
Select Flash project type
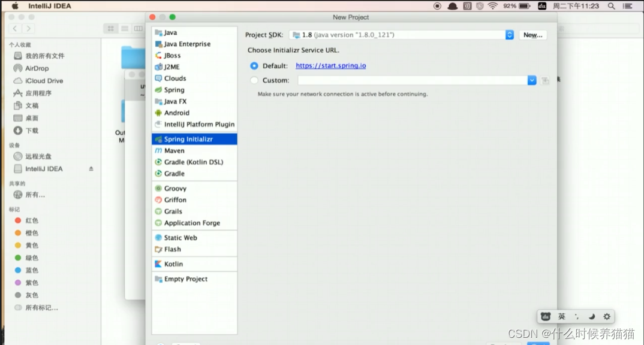pyautogui.click(x=194, y=249)
